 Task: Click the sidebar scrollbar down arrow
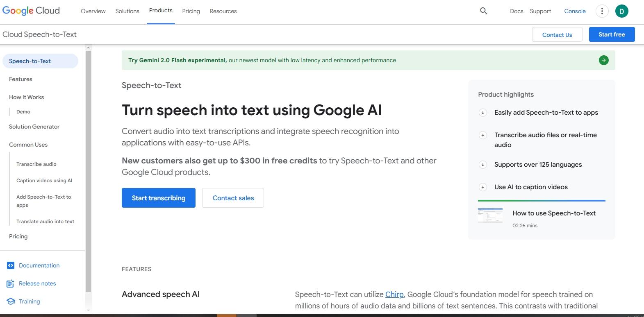(x=88, y=310)
